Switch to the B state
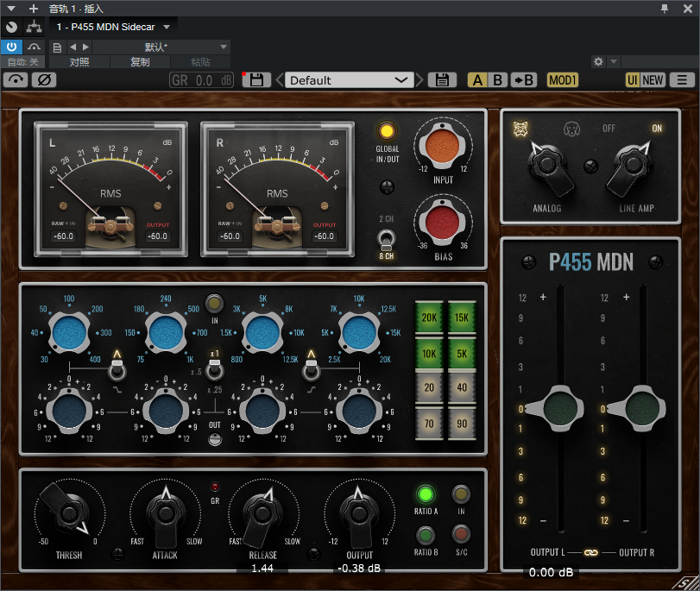This screenshot has height=591, width=700. pos(497,80)
